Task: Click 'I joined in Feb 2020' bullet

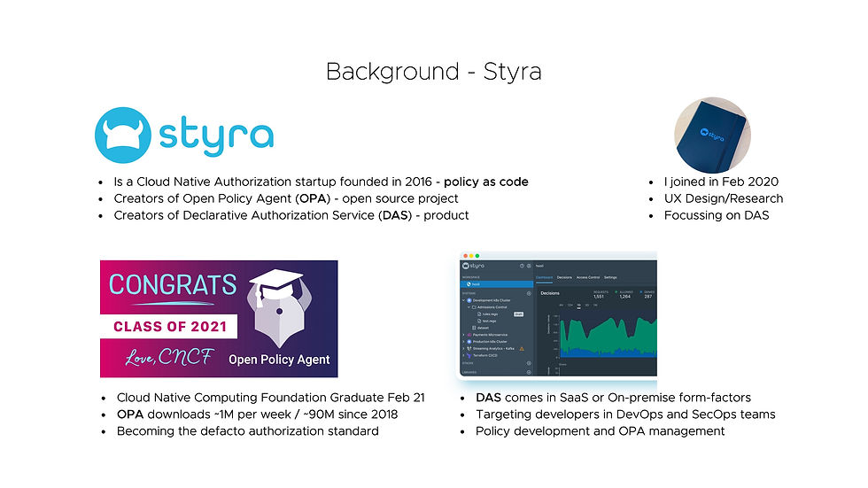Action: pyautogui.click(x=721, y=182)
